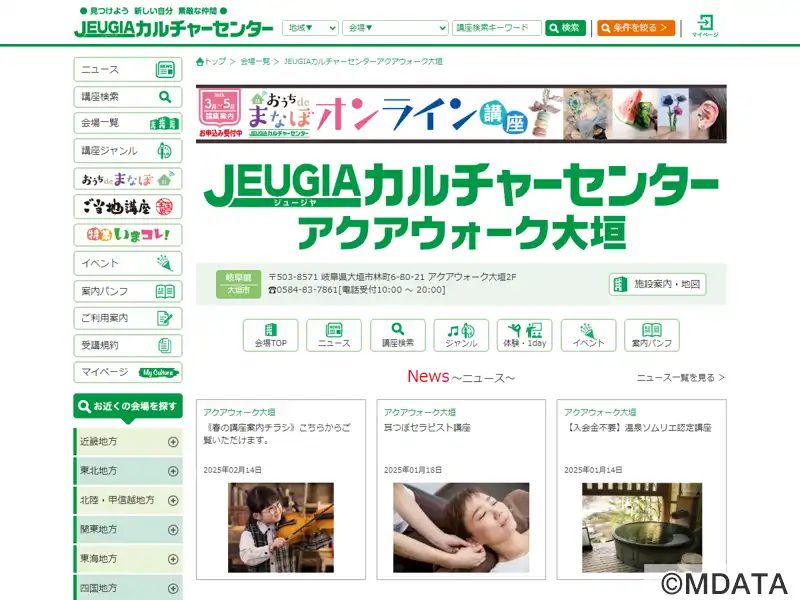Click the お近くの会場を探す heading
This screenshot has height=600, width=800.
tap(128, 407)
